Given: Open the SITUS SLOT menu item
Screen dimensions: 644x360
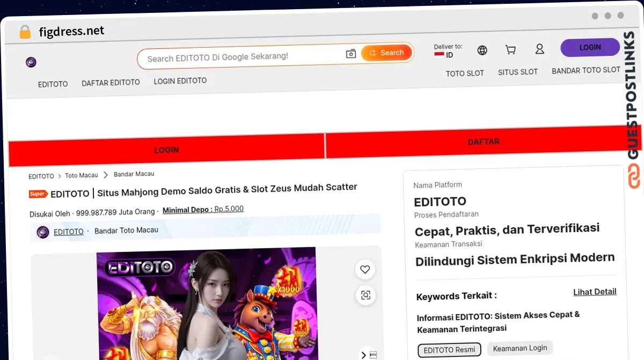Looking at the screenshot, I should pyautogui.click(x=518, y=71).
